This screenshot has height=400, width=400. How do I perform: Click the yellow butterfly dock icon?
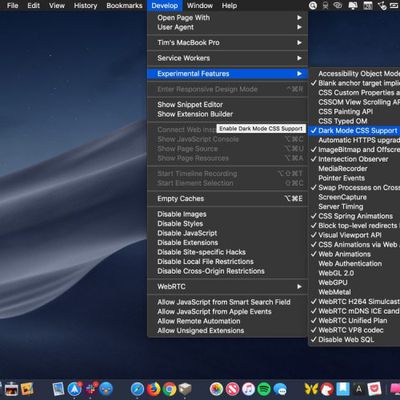(x=311, y=389)
